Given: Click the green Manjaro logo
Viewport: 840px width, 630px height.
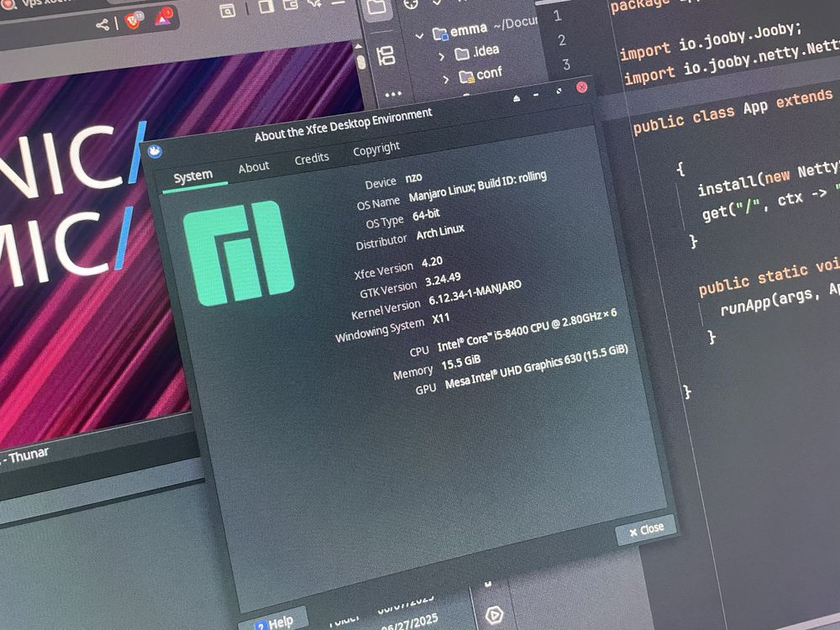Looking at the screenshot, I should click(x=239, y=252).
